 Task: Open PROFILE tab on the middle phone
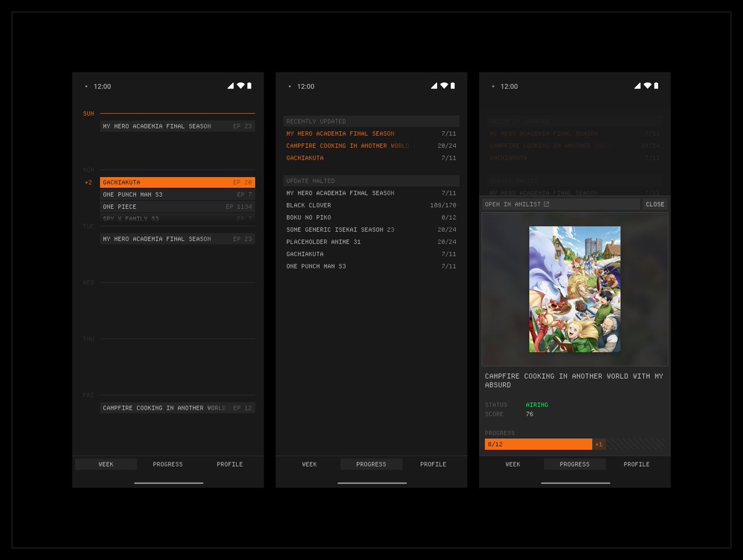[433, 464]
